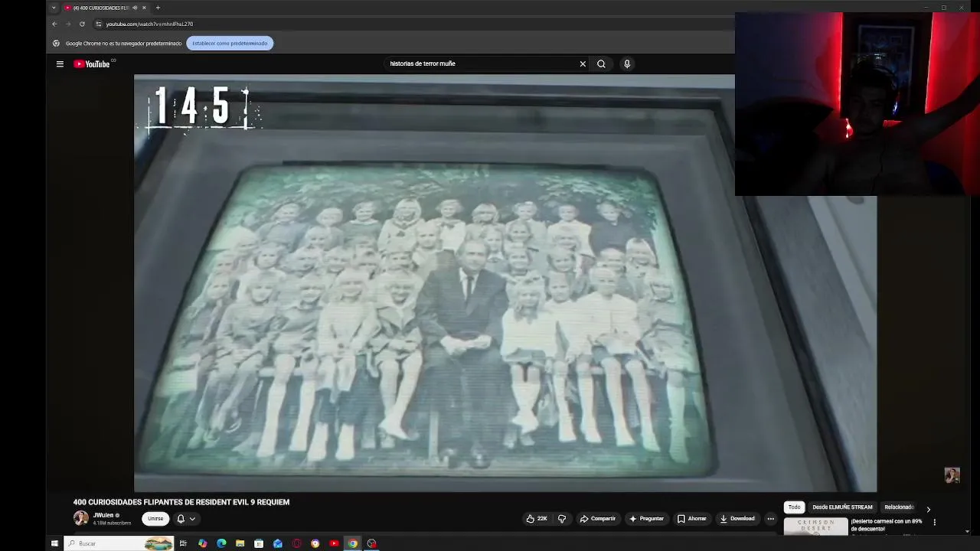Click the video player to pause
This screenshot has height=551, width=980.
(x=505, y=283)
